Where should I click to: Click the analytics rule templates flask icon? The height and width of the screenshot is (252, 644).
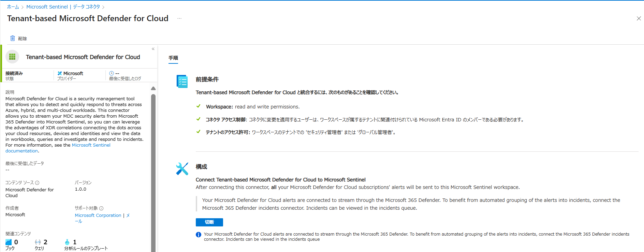click(67, 242)
